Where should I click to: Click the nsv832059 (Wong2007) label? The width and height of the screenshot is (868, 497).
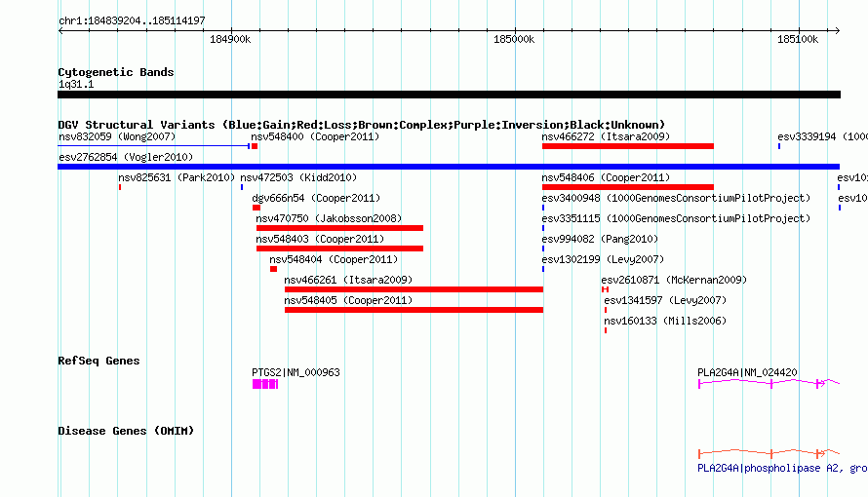117,136
